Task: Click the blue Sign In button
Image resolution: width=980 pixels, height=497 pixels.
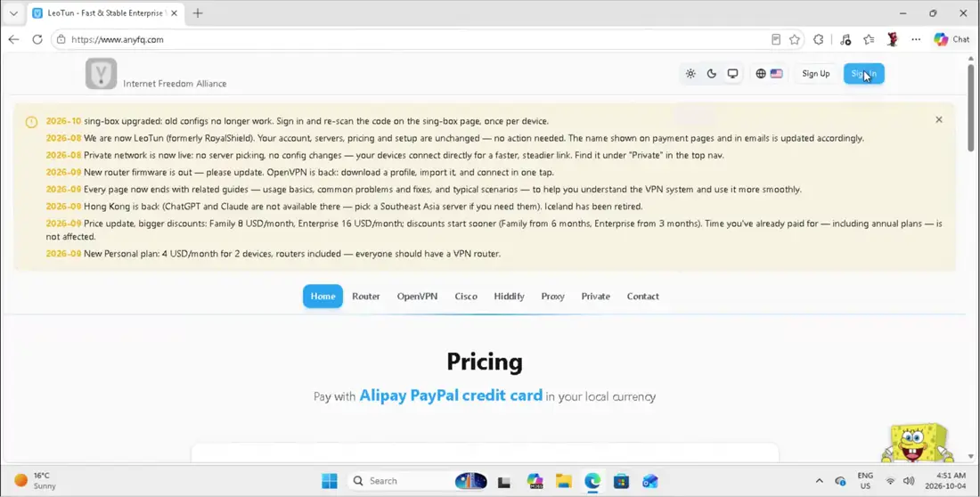Action: click(x=864, y=74)
